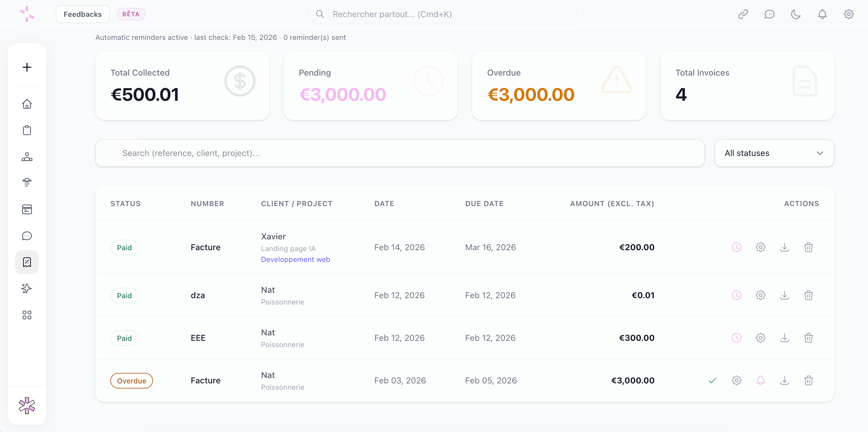This screenshot has height=432, width=868.
Task: Select the Invoices bookmark icon in sidebar
Action: 27,262
